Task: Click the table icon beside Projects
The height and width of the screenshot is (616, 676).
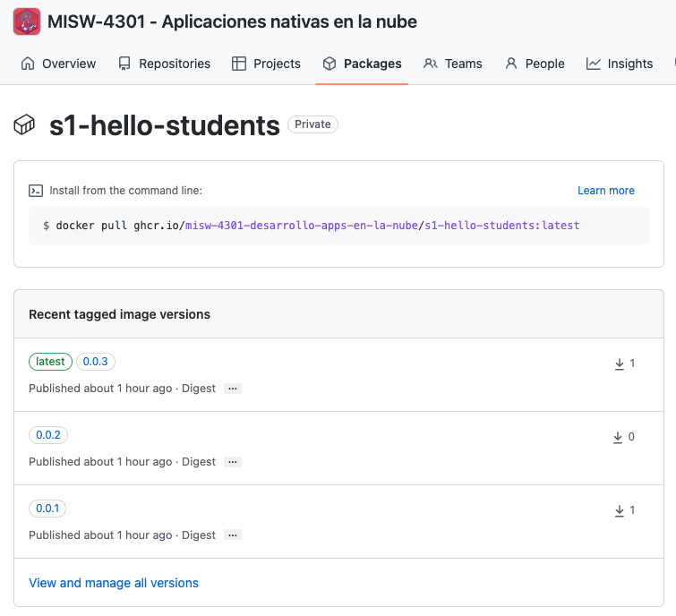Action: (x=239, y=64)
